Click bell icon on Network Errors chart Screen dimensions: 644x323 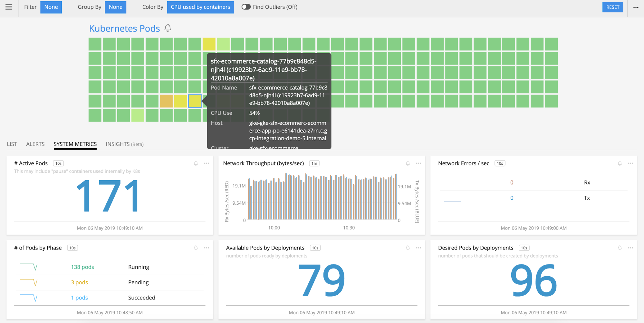[620, 163]
